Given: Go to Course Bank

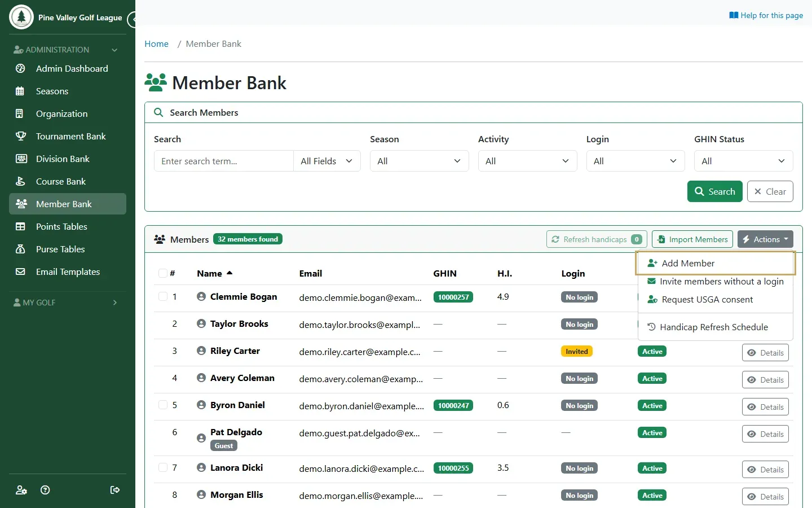Looking at the screenshot, I should tap(68, 181).
